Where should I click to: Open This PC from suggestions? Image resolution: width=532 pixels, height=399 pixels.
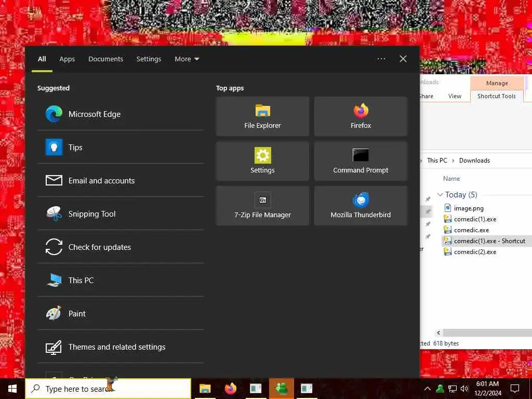point(121,280)
